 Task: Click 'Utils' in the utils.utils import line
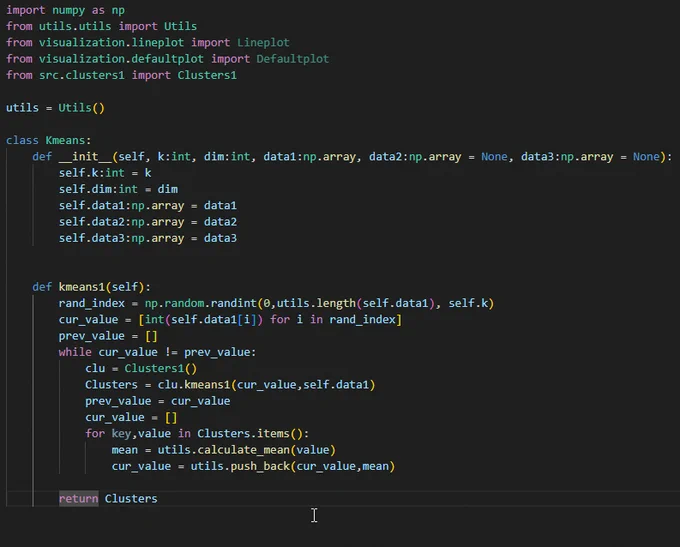pyautogui.click(x=180, y=26)
